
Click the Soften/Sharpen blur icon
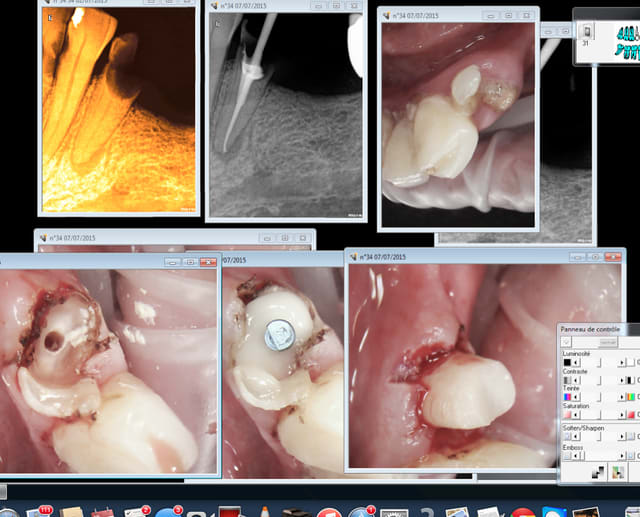[x=567, y=436]
